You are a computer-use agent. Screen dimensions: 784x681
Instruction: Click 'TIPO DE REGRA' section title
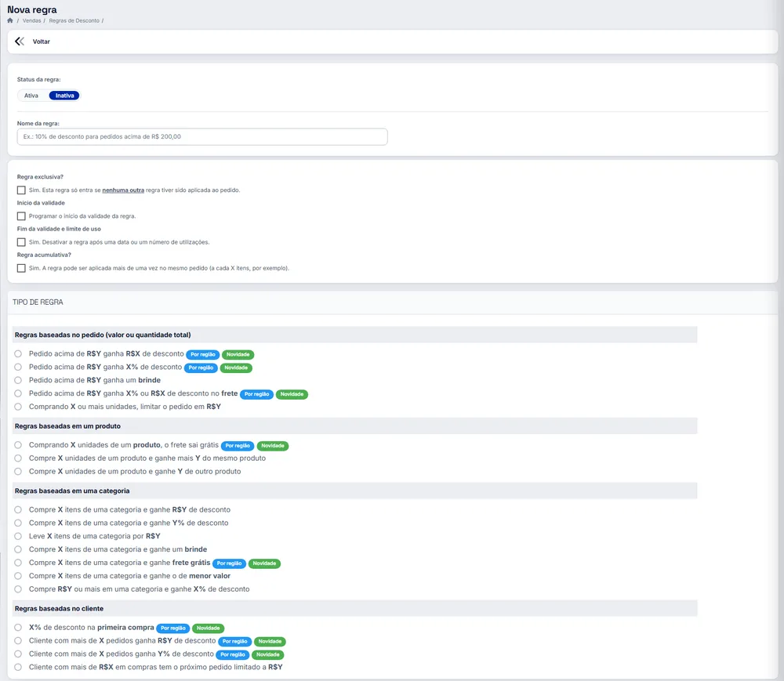coord(38,302)
